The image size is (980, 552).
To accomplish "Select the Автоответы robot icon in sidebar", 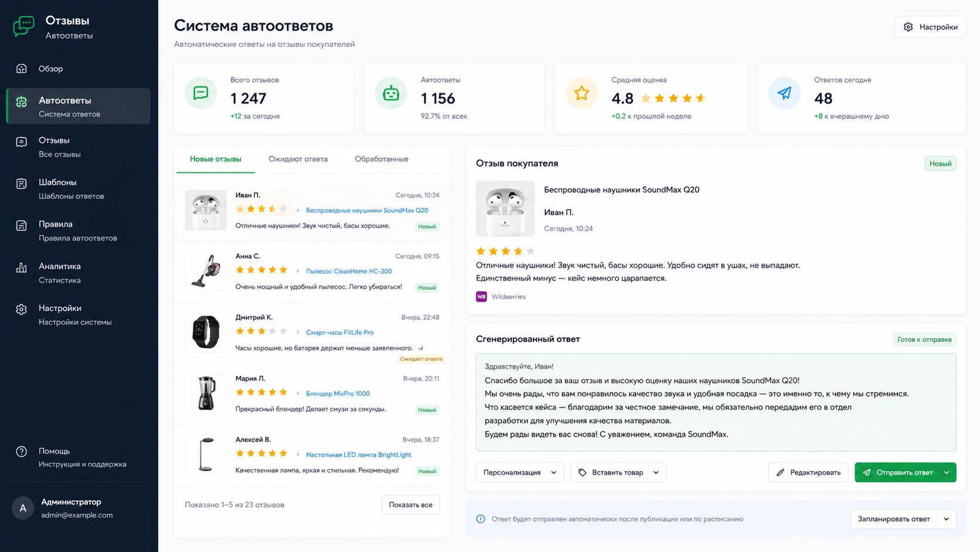I will click(x=22, y=101).
